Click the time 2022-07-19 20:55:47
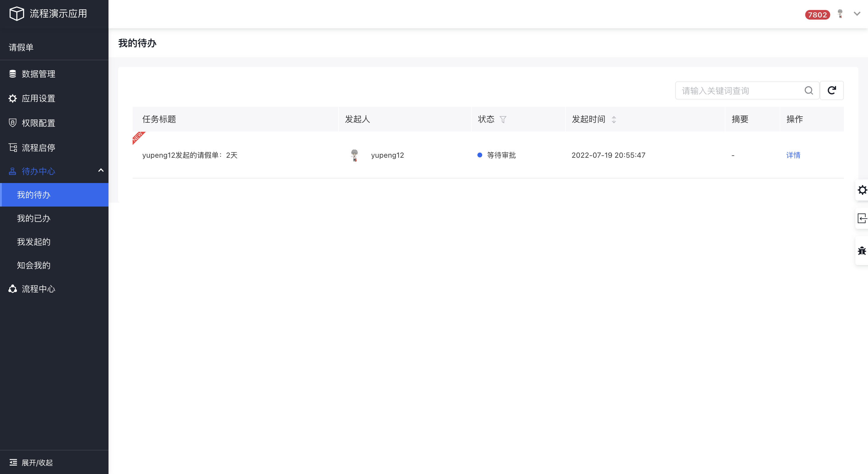Image resolution: width=868 pixels, height=474 pixels. (x=609, y=155)
